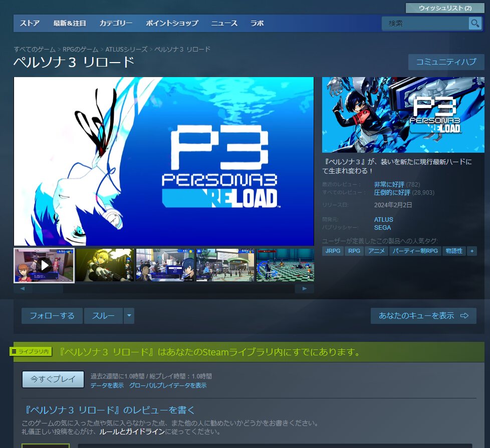Screen dimensions: 490x448
Task: Open ATLUSシリーズ breadcrumb link
Action: (126, 50)
